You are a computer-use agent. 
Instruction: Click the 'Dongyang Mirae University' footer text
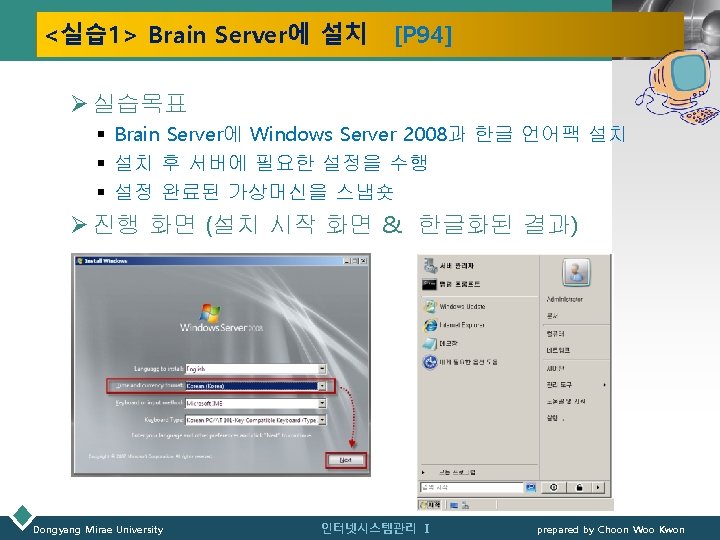[x=98, y=529]
